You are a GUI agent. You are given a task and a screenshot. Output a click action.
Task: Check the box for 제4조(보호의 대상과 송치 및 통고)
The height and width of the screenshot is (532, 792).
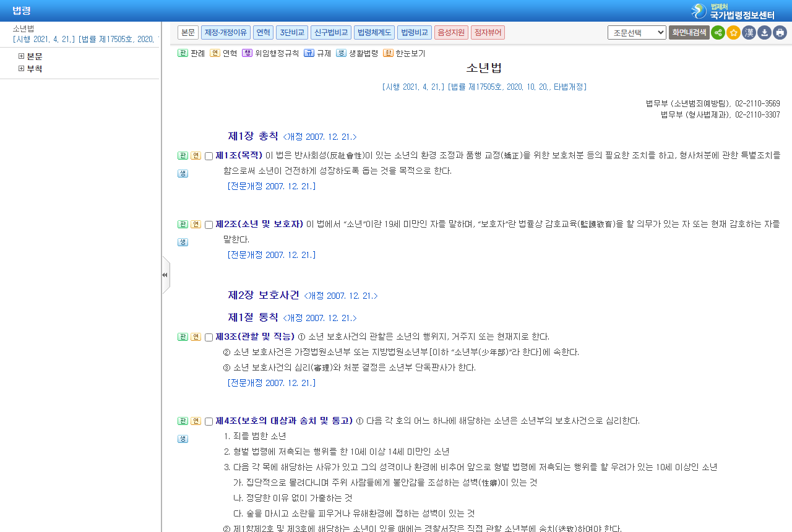point(209,422)
